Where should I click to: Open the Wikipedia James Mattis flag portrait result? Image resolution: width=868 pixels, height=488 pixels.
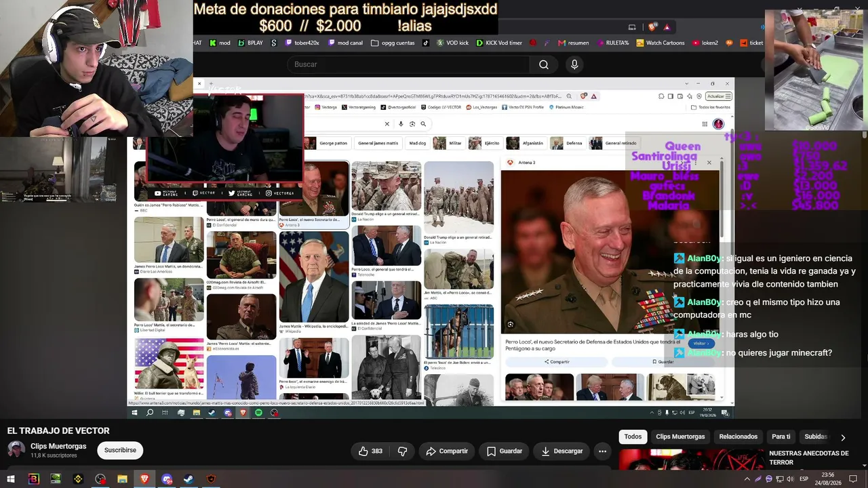click(x=314, y=277)
